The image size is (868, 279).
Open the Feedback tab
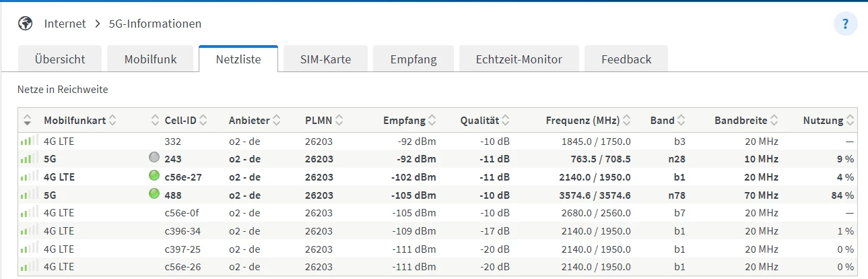pos(626,59)
